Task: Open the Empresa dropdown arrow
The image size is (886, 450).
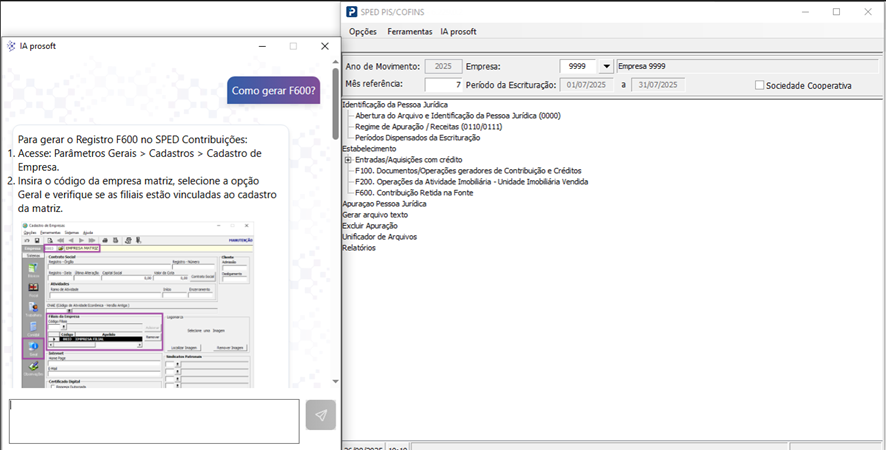Action: click(x=606, y=67)
